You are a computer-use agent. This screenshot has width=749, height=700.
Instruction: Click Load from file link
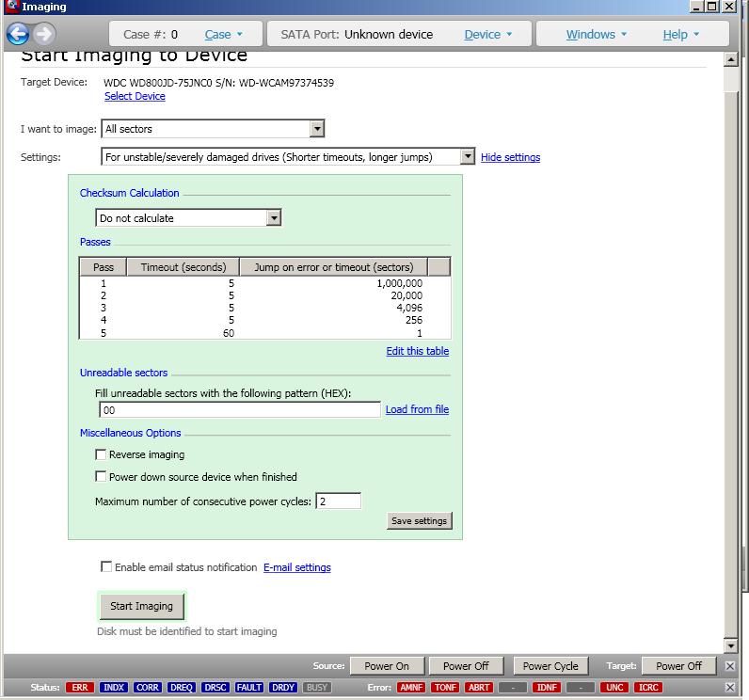[417, 409]
